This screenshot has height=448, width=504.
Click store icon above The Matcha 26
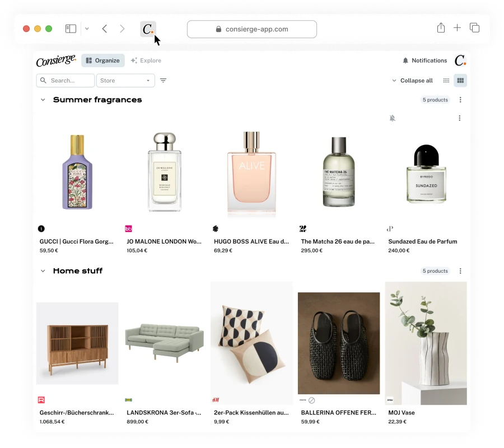[303, 228]
